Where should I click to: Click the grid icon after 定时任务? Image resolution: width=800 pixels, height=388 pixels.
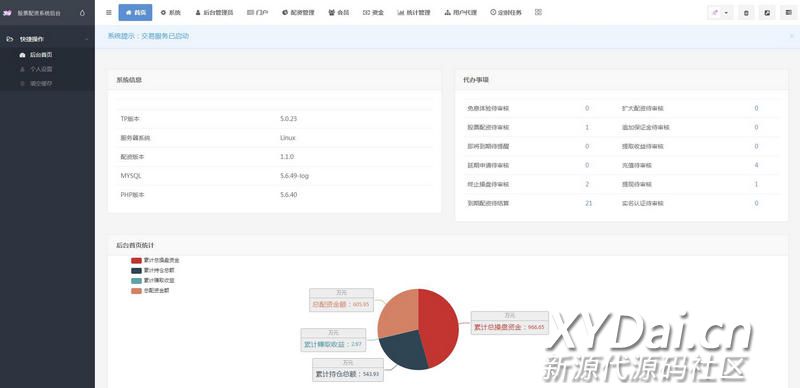(x=538, y=12)
